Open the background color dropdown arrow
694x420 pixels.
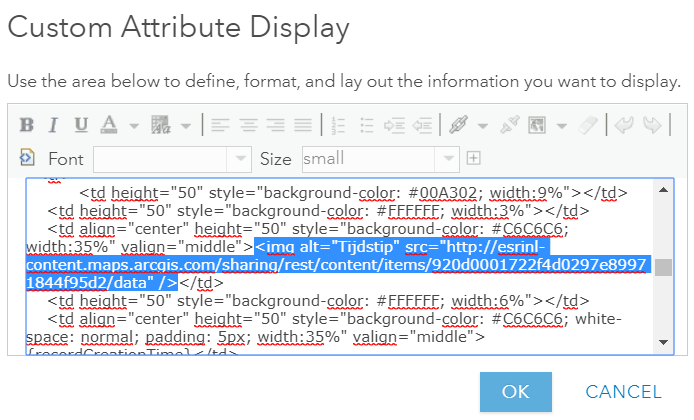(186, 126)
